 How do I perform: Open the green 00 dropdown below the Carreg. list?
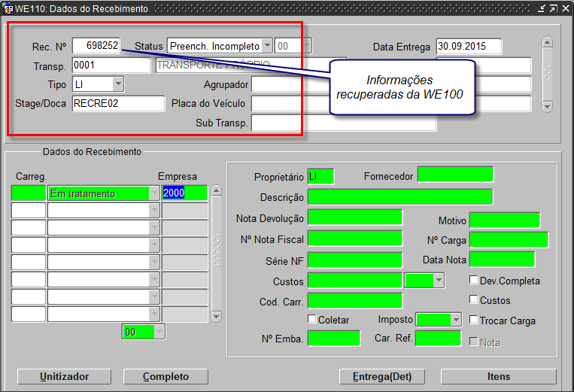click(159, 332)
